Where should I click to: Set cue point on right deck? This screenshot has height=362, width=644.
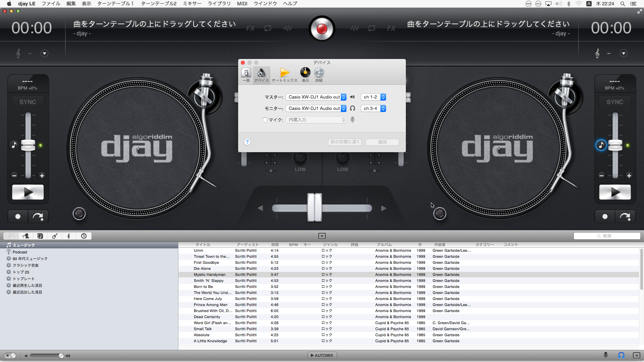pyautogui.click(x=605, y=217)
